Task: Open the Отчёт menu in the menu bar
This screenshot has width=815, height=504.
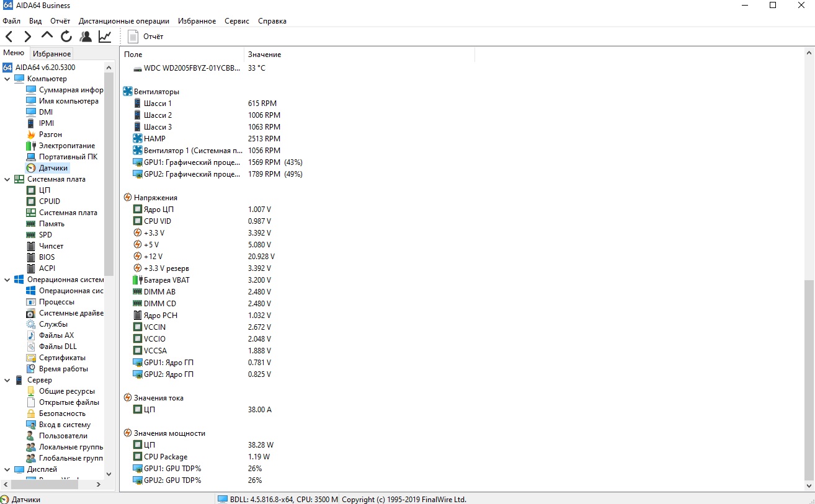Action: [x=60, y=21]
